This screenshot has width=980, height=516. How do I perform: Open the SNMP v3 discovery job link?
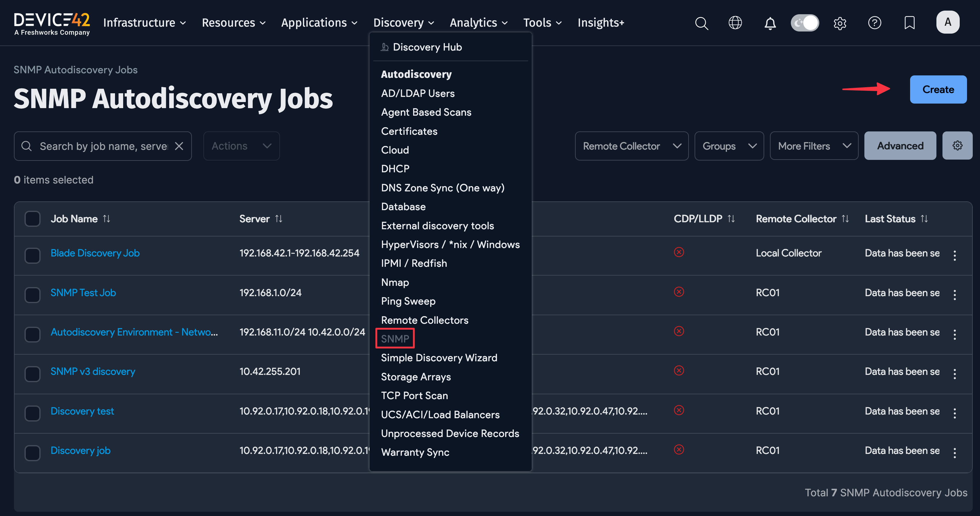[x=92, y=371]
